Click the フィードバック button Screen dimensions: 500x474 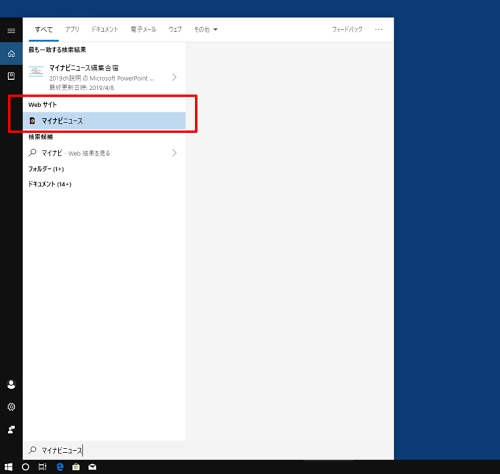(x=347, y=30)
